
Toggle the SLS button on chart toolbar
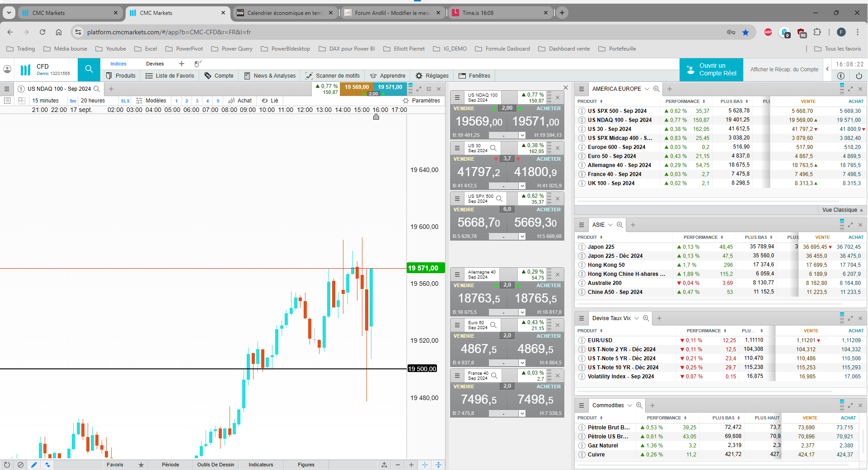point(125,101)
